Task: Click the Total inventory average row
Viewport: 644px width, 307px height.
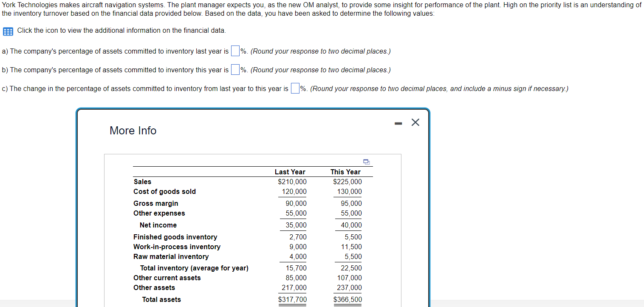Action: pyautogui.click(x=194, y=268)
